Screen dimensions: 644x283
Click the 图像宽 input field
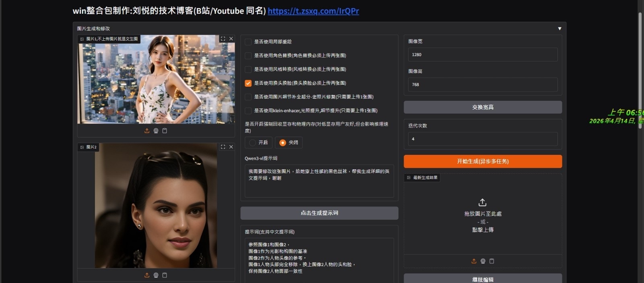[x=483, y=54]
